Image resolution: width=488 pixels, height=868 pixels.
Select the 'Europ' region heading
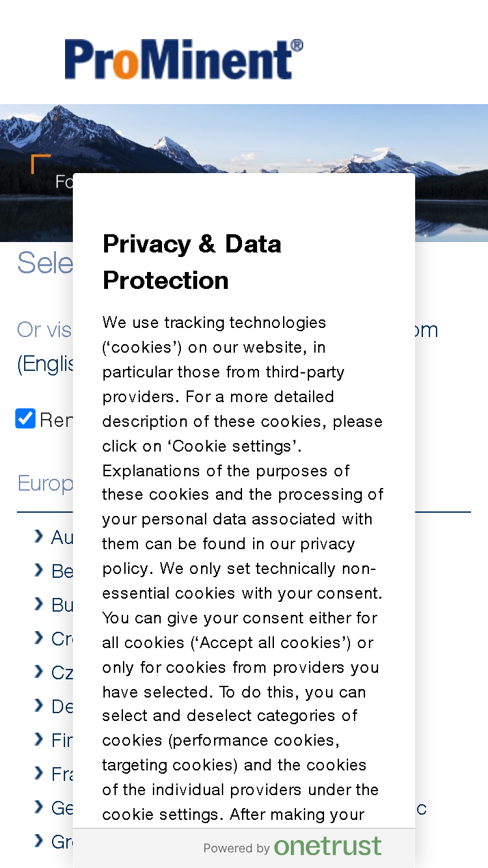coord(45,483)
